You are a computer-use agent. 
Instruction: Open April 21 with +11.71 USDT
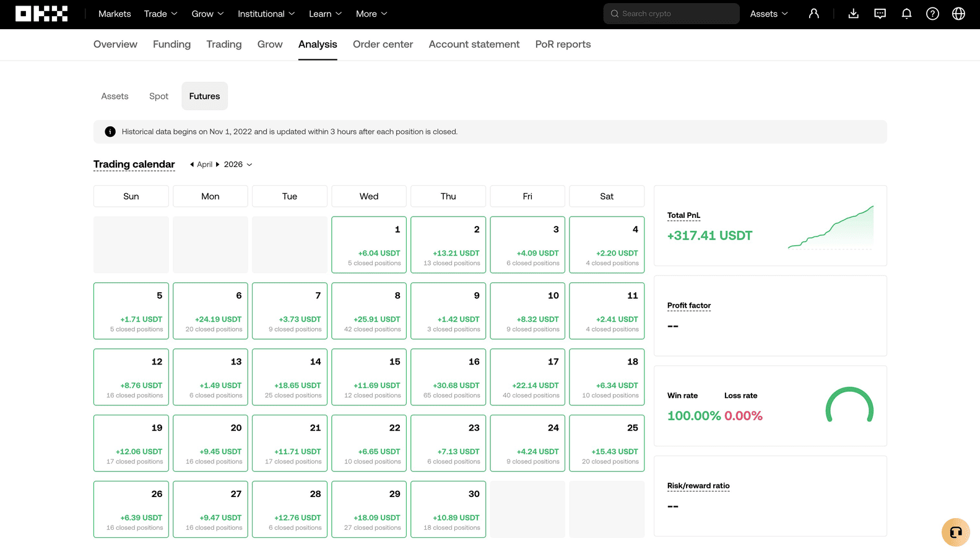coord(290,443)
